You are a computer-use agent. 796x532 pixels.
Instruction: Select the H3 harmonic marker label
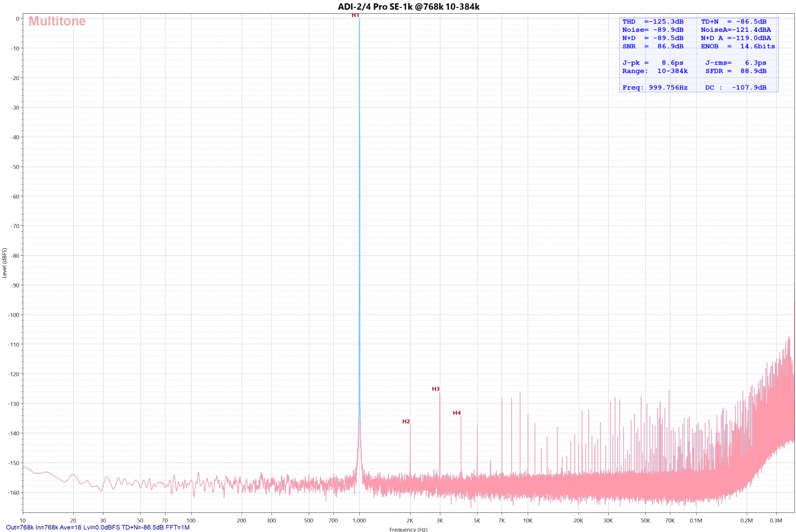[x=436, y=389]
